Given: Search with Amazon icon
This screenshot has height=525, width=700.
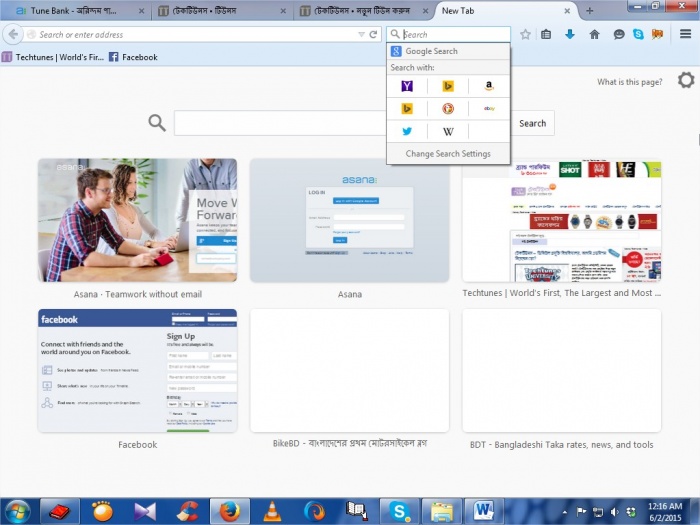Looking at the screenshot, I should pos(489,86).
